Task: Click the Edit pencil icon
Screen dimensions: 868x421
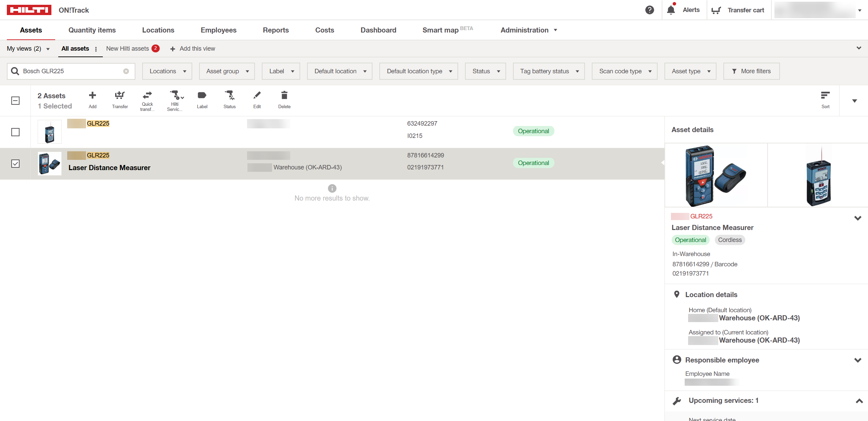Action: click(257, 95)
